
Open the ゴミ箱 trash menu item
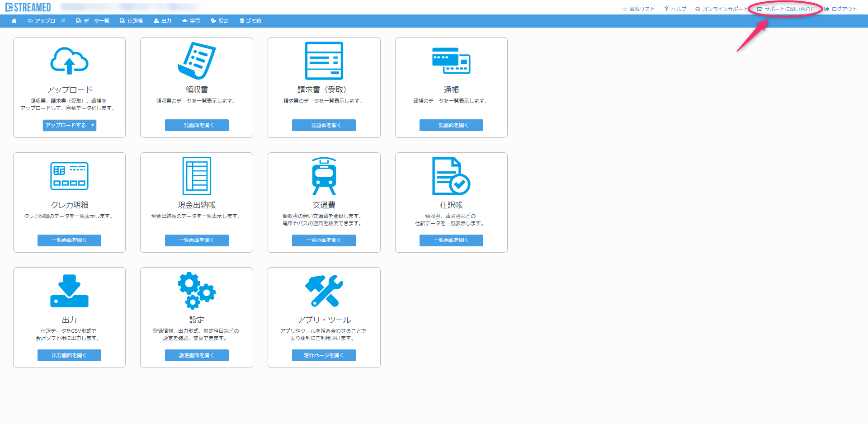tap(250, 21)
